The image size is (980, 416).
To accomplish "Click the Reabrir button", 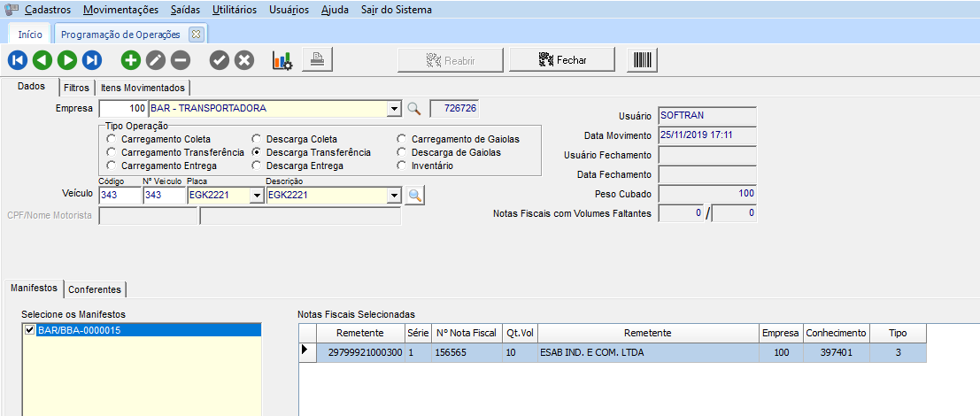I will (x=451, y=60).
